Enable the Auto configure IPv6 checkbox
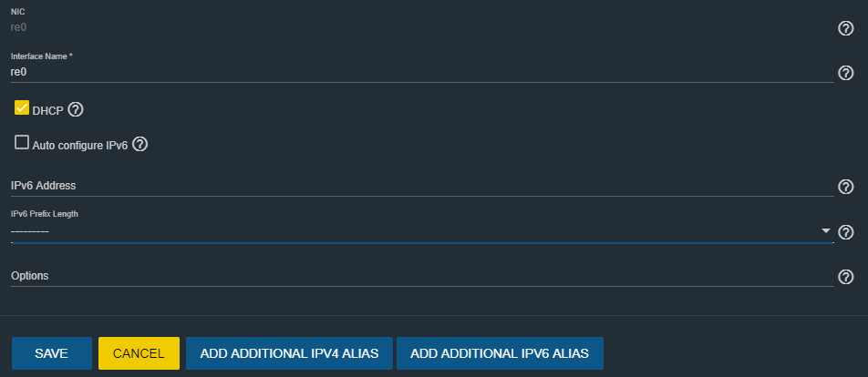The height and width of the screenshot is (377, 868). [22, 143]
